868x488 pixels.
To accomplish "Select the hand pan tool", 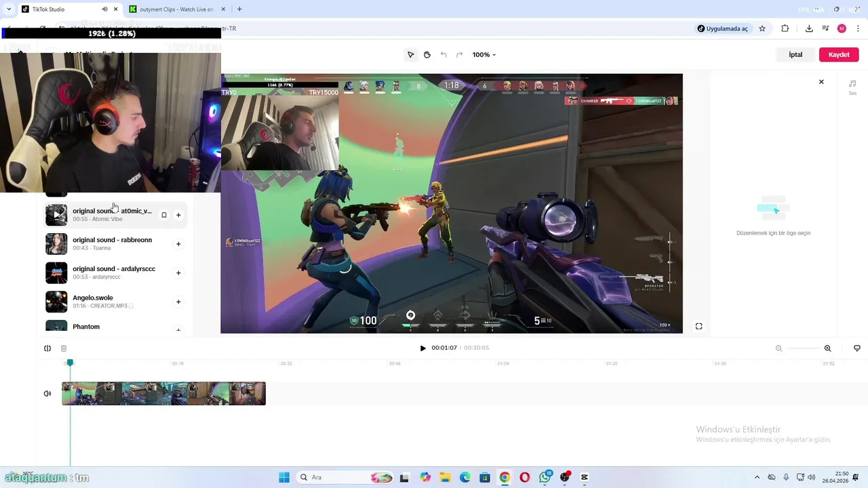I will (427, 55).
